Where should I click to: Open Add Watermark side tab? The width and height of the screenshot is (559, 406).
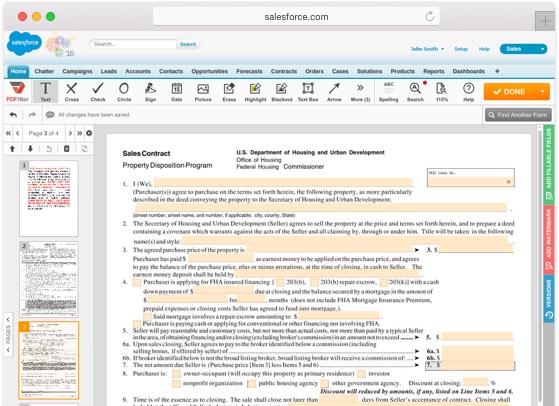point(549,240)
